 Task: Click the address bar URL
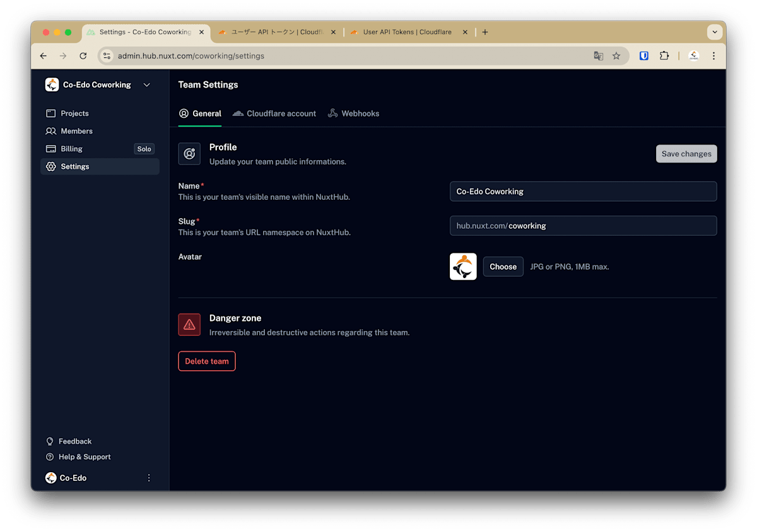(x=191, y=56)
